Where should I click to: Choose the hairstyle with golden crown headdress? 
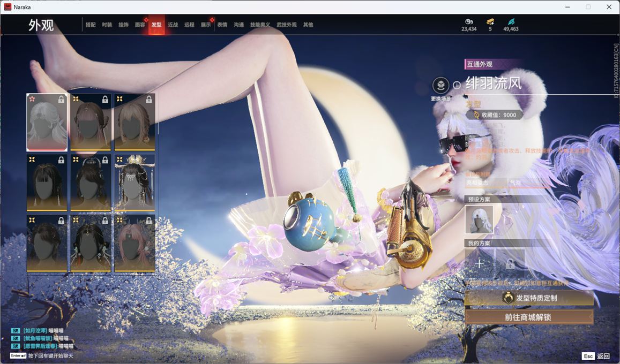click(x=135, y=183)
